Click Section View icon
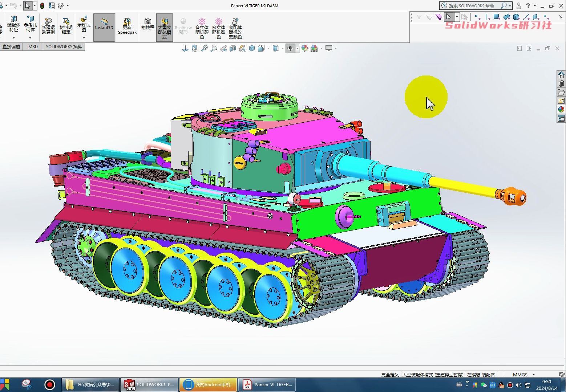Viewport: 566px width, 392px height. click(x=233, y=48)
